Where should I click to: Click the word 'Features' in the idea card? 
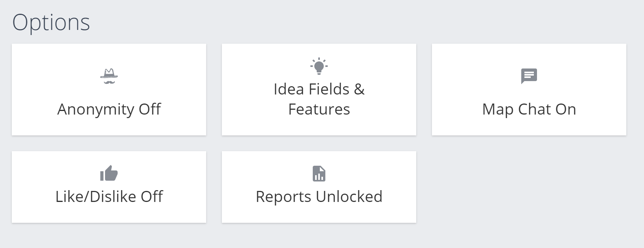(x=319, y=109)
